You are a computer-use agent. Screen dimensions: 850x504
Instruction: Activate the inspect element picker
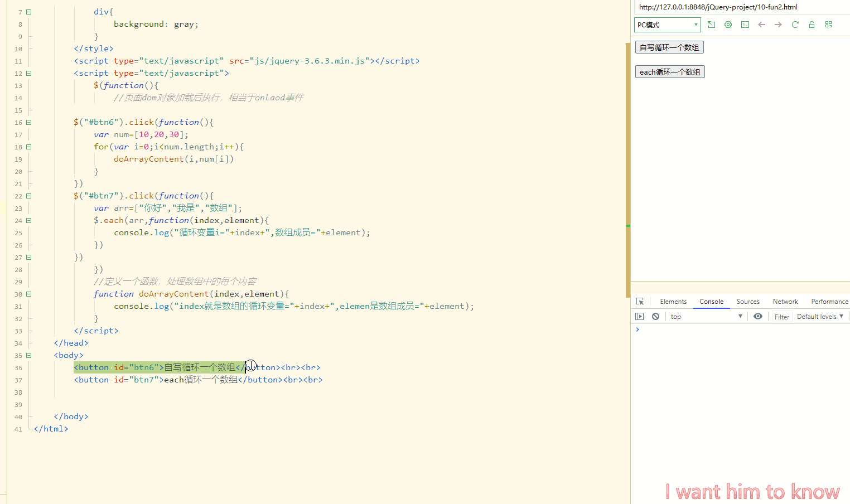tap(640, 302)
